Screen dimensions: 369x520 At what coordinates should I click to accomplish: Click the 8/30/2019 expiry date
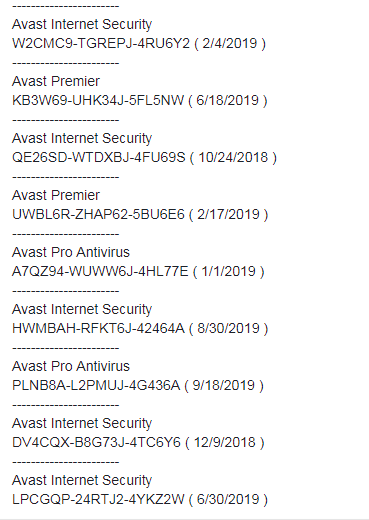pos(228,328)
